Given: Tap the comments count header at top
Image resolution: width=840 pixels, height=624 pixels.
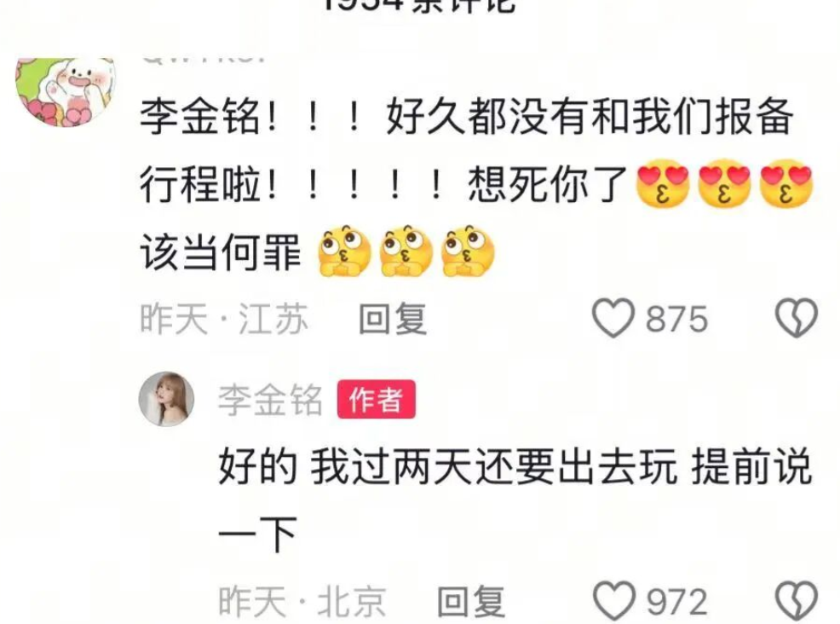Looking at the screenshot, I should 419,5.
